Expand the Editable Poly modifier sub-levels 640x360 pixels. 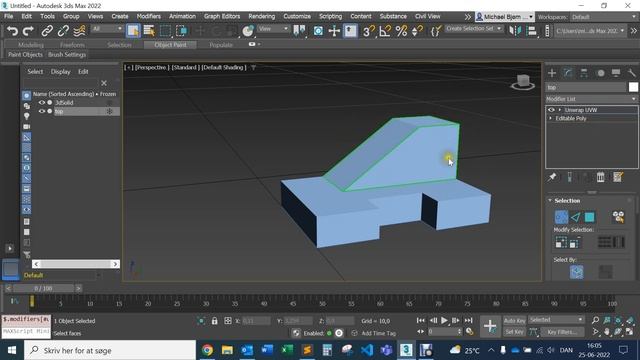pos(551,118)
